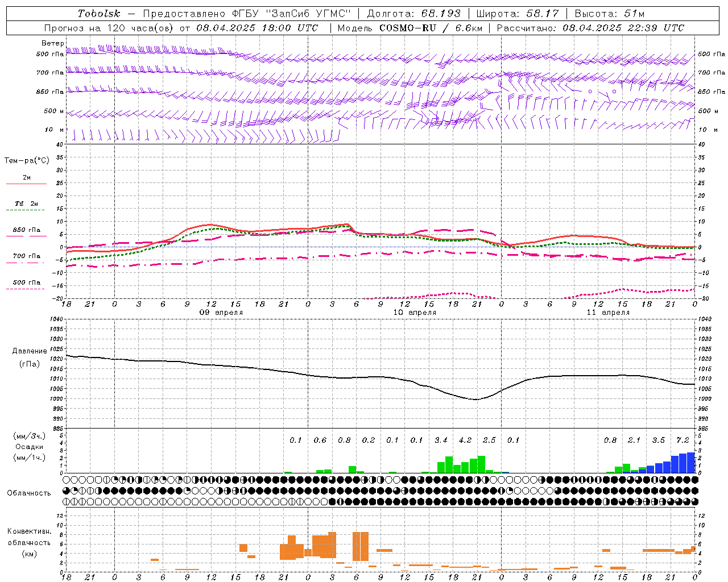Image resolution: width=728 pixels, height=582 pixels.
Task: Click the "Конвективн." convective cloud label
Action: click(x=30, y=531)
